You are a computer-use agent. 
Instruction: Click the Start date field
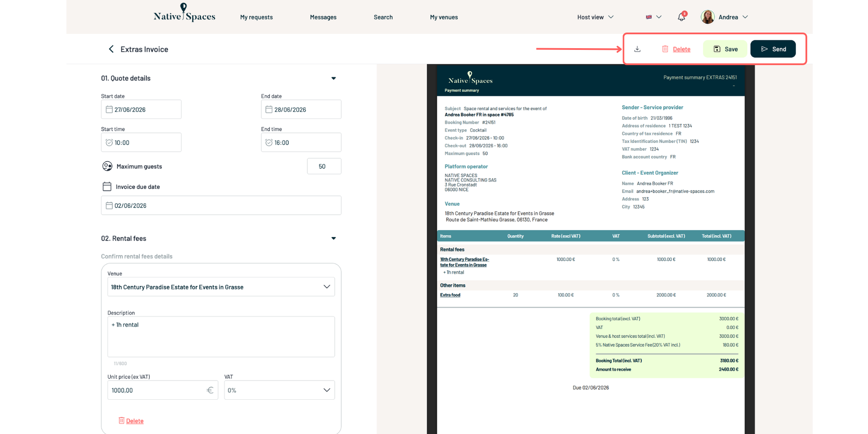click(141, 109)
